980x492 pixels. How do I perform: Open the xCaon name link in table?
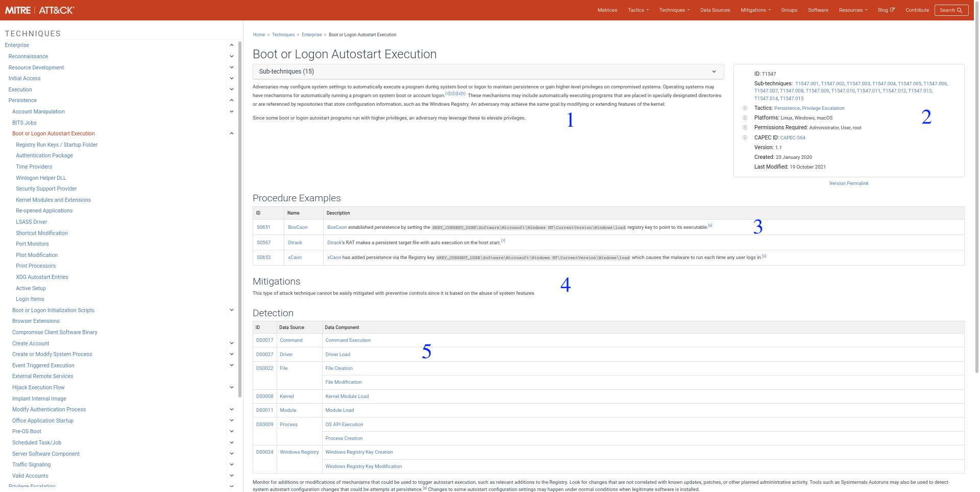(295, 257)
